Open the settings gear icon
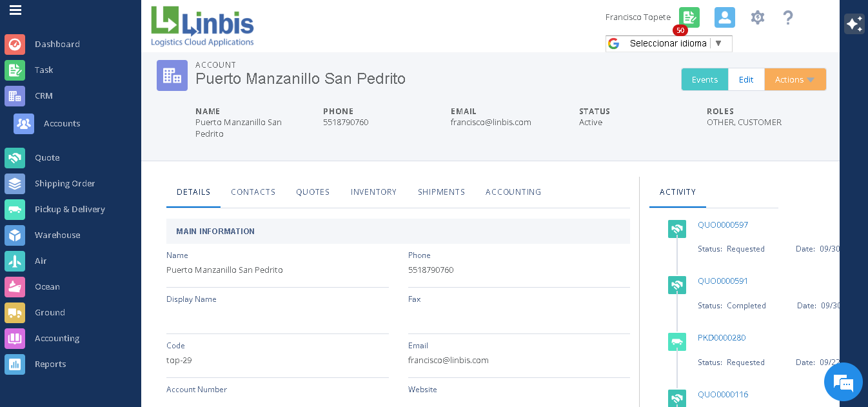Image resolution: width=868 pixels, height=407 pixels. 758,17
